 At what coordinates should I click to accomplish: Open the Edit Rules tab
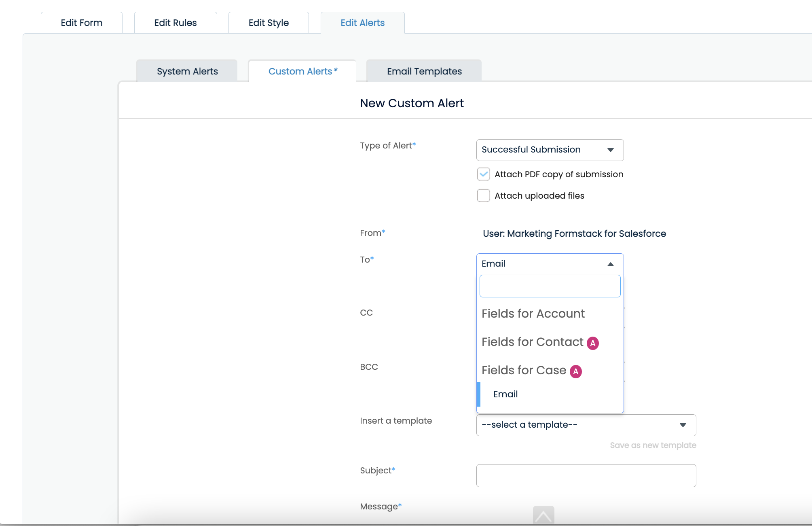[x=175, y=23]
